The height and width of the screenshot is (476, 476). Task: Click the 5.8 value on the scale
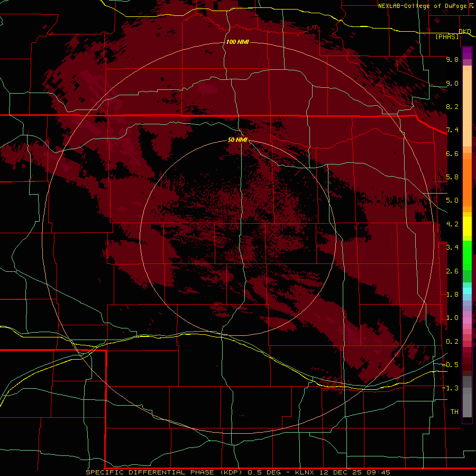click(452, 177)
